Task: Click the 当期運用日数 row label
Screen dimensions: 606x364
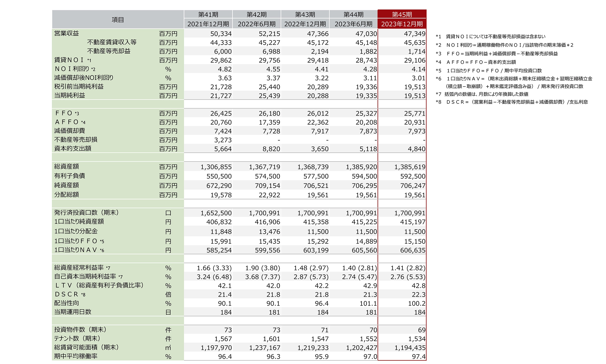Action: 73,312
